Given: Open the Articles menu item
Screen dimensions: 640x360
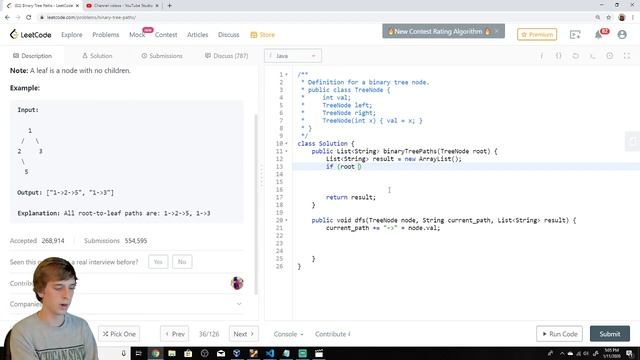Looking at the screenshot, I should tap(198, 35).
